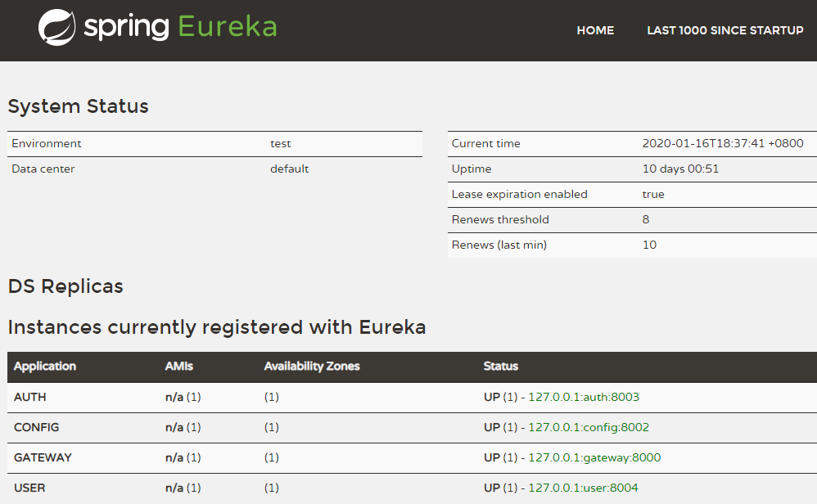817x504 pixels.
Task: Select the CONFIG application name
Action: click(x=36, y=427)
